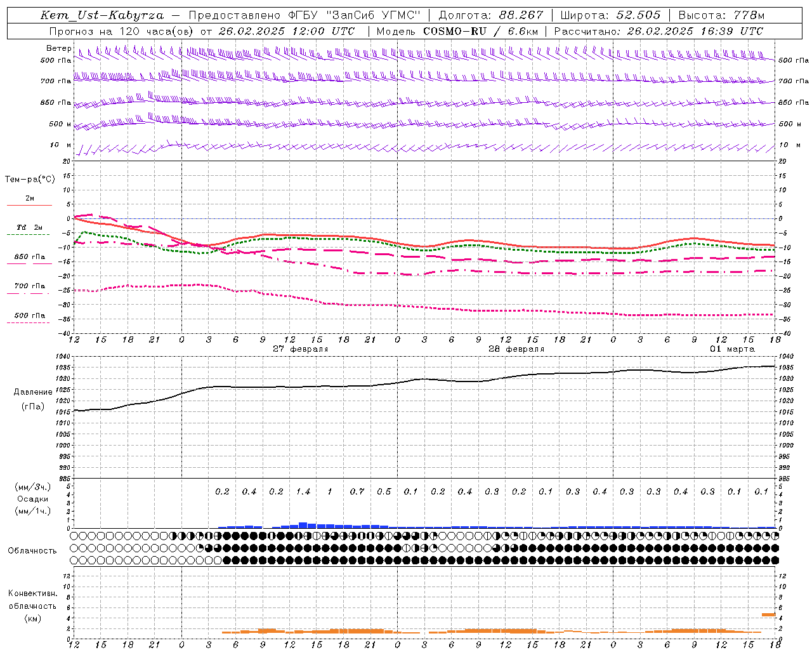Click the tallest blue precipitation bar

pos(303,525)
